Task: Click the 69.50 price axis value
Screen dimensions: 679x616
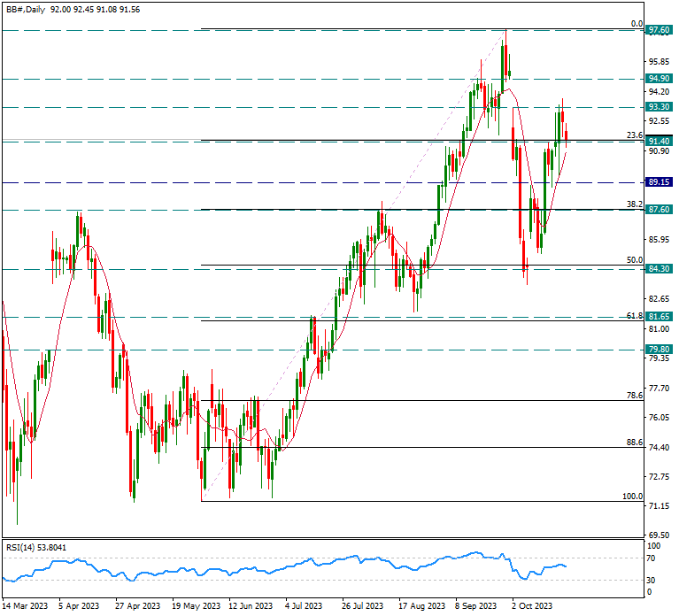Action: (659, 535)
